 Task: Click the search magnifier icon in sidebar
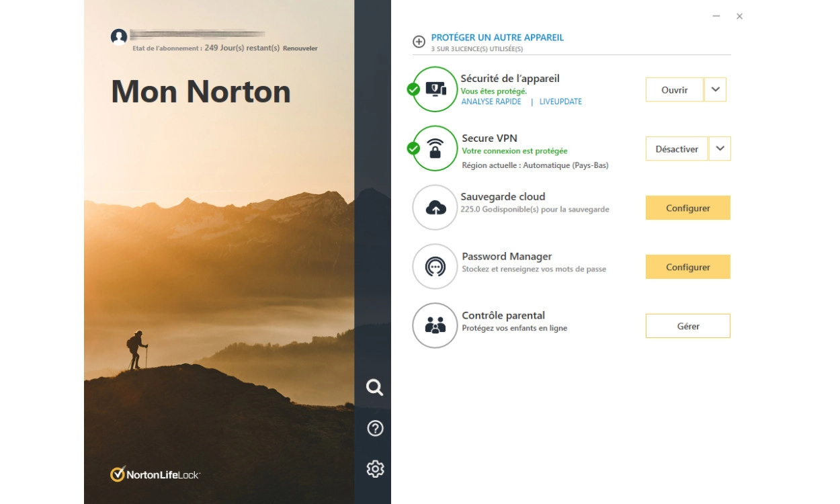click(x=374, y=387)
